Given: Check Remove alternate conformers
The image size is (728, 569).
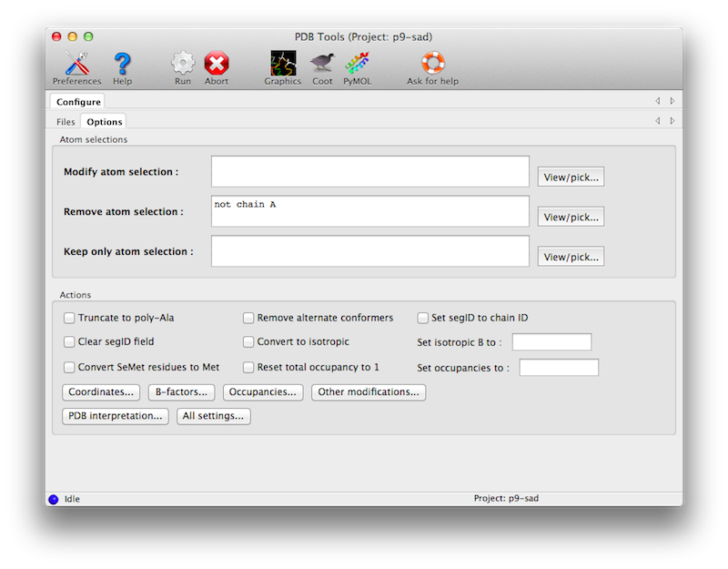Looking at the screenshot, I should click(248, 318).
